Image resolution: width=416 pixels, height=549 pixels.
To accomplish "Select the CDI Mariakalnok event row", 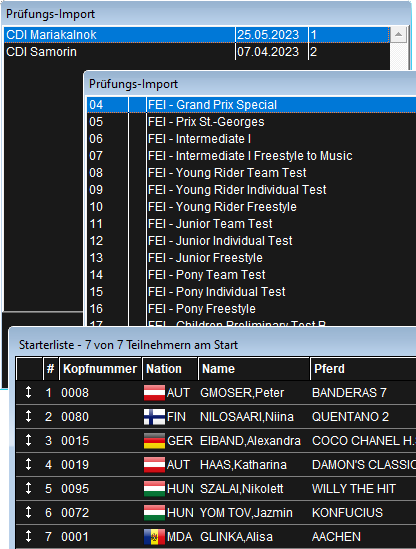I will pyautogui.click(x=196, y=35).
